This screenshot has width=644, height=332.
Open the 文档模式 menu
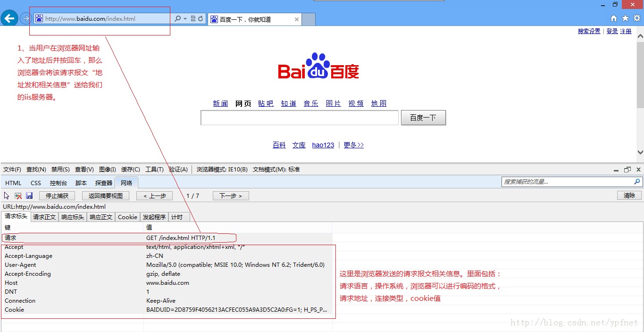276,170
